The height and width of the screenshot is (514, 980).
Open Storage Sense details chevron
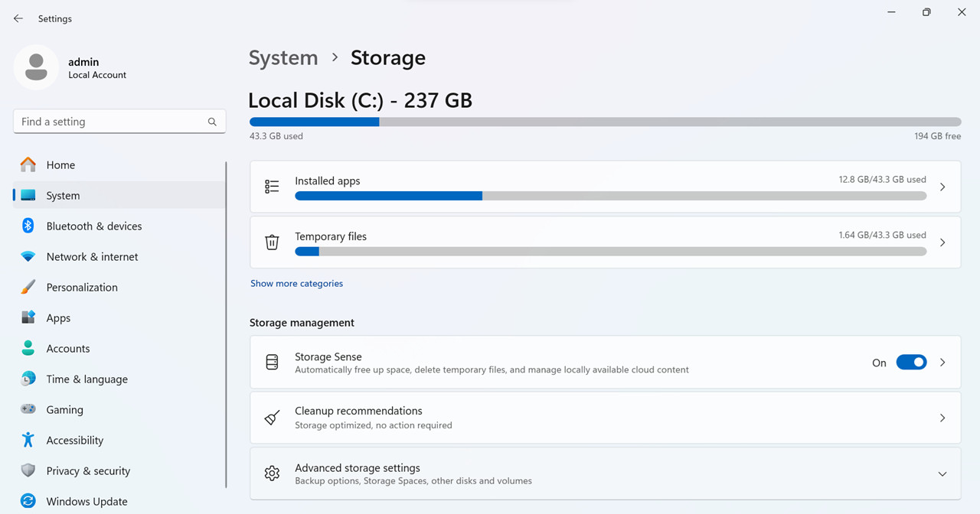[x=942, y=363]
